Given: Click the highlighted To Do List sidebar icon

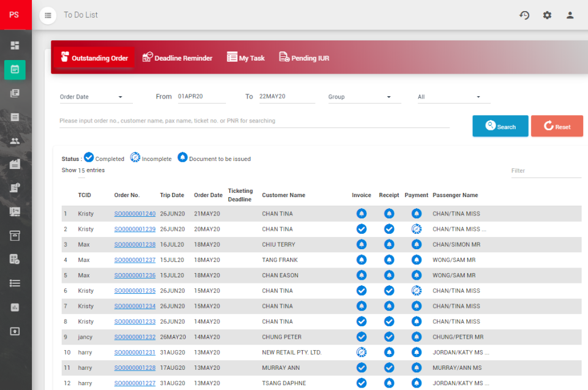Looking at the screenshot, I should (15, 70).
